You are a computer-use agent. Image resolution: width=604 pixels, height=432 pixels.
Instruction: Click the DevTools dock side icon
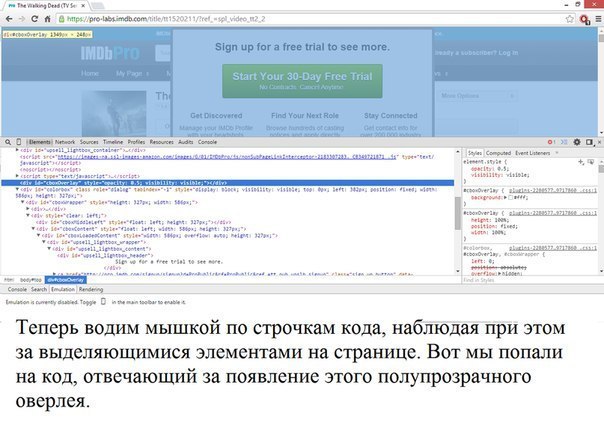point(589,142)
